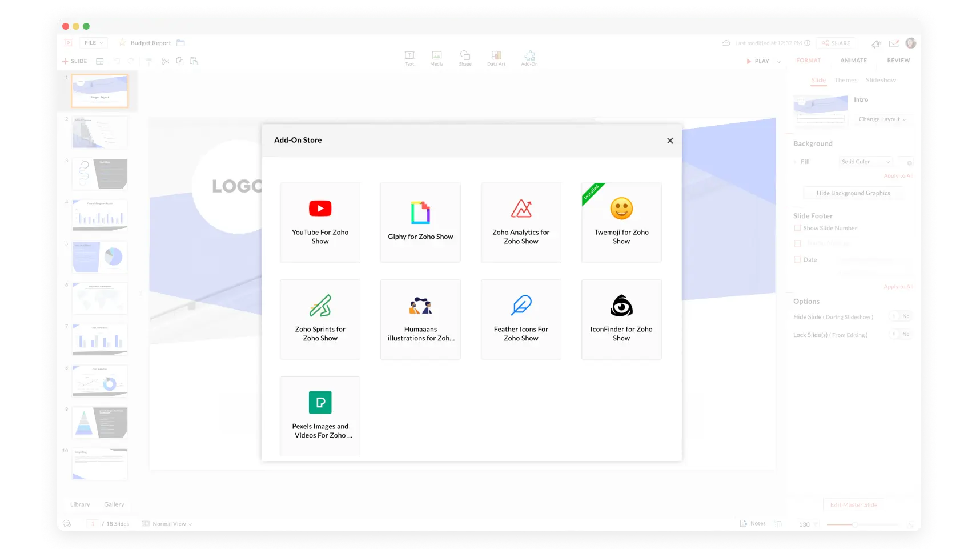The width and height of the screenshot is (980, 549).
Task: Click the SHARE button
Action: pyautogui.click(x=836, y=43)
